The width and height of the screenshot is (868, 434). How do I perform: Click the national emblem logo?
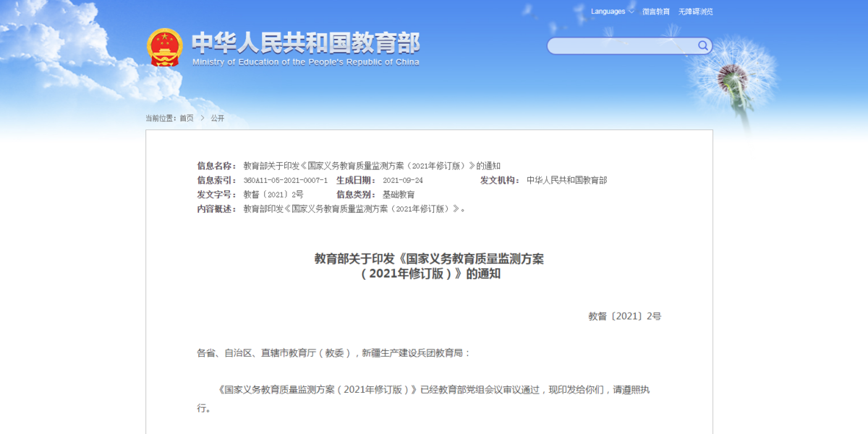(x=164, y=46)
